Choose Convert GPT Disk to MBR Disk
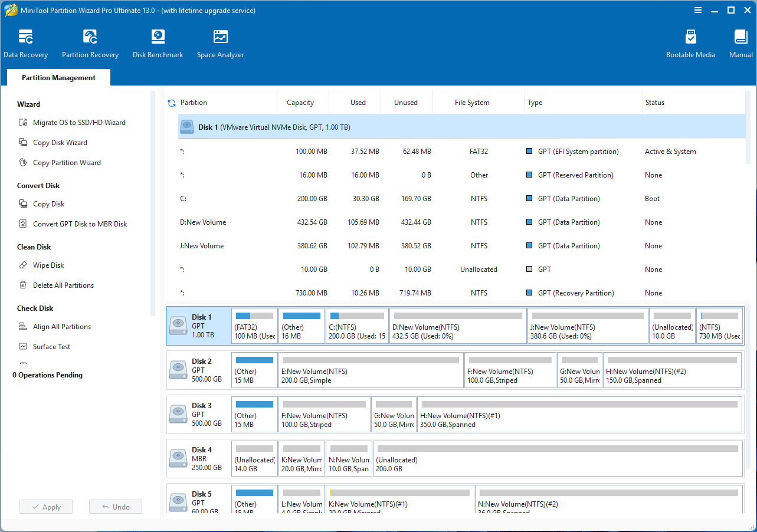Image resolution: width=757 pixels, height=532 pixels. coord(80,224)
